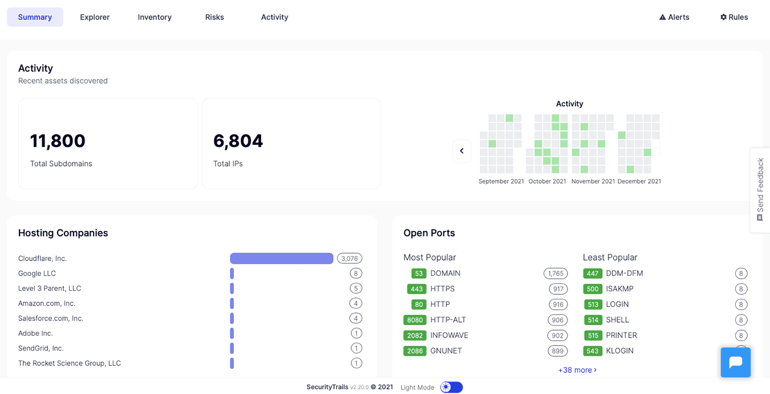Click the Total Subdomains 11,800 card
The image size is (770, 394).
(x=108, y=143)
